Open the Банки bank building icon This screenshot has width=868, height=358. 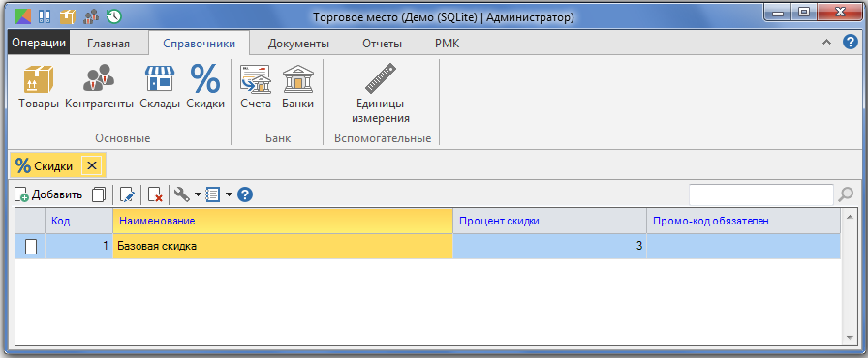297,78
